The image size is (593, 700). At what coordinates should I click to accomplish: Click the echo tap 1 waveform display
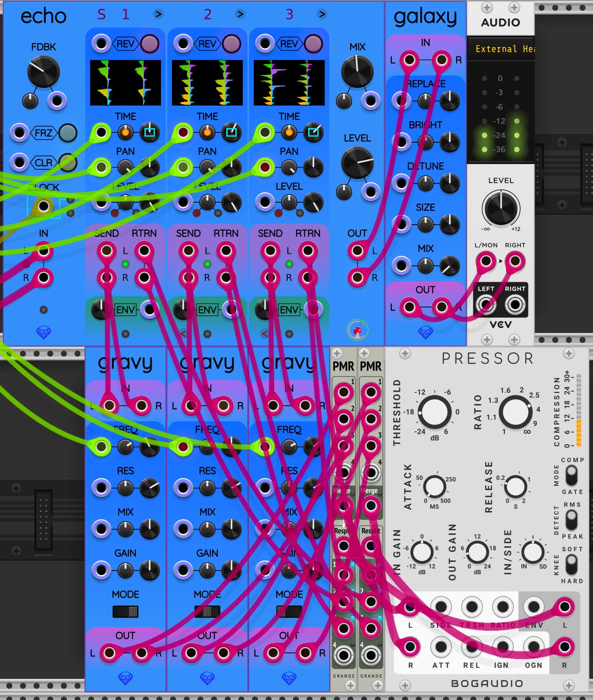tap(125, 83)
